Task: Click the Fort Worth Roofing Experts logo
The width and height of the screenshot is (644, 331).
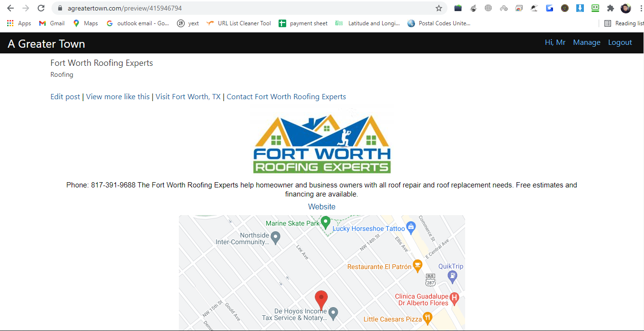Action: (322, 144)
